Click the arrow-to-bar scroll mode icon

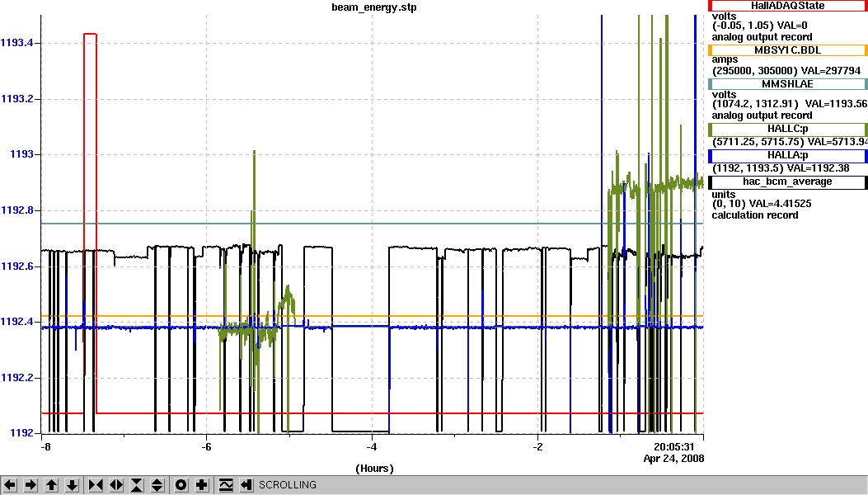246,485
